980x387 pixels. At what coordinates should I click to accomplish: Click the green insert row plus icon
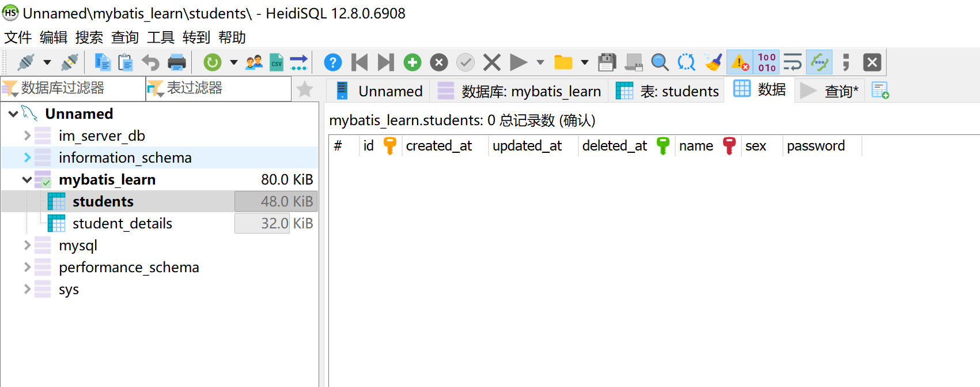click(412, 62)
